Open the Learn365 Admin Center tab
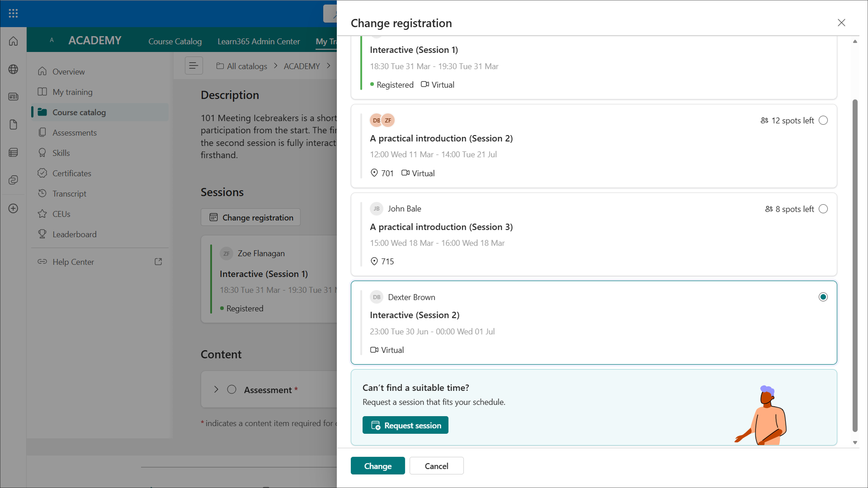 click(259, 41)
